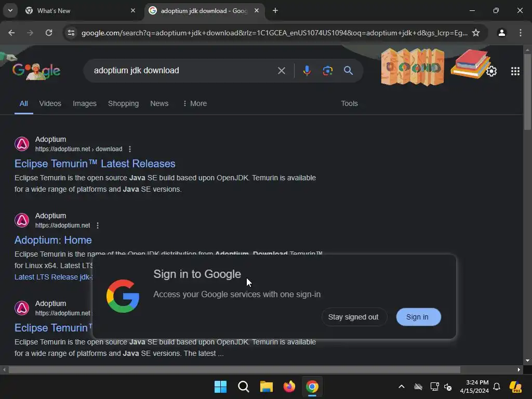Open Latest LTS Release jdk link
The image size is (532, 399).
(x=54, y=277)
